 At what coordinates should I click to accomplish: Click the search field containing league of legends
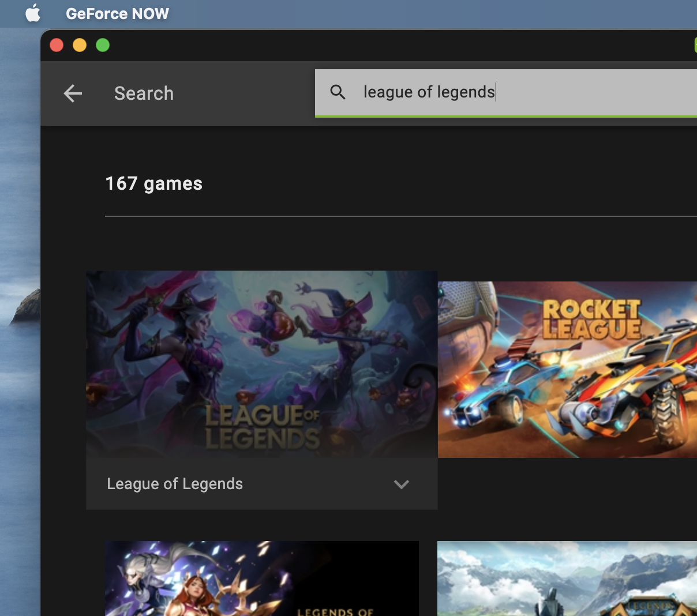[506, 93]
